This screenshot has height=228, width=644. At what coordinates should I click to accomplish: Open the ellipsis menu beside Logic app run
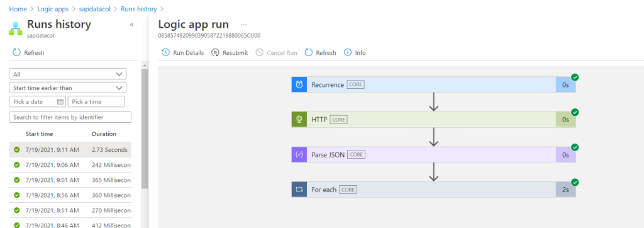pos(244,25)
